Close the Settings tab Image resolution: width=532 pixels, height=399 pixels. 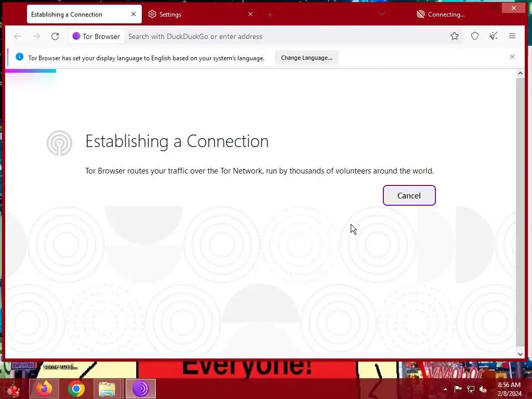[x=250, y=14]
